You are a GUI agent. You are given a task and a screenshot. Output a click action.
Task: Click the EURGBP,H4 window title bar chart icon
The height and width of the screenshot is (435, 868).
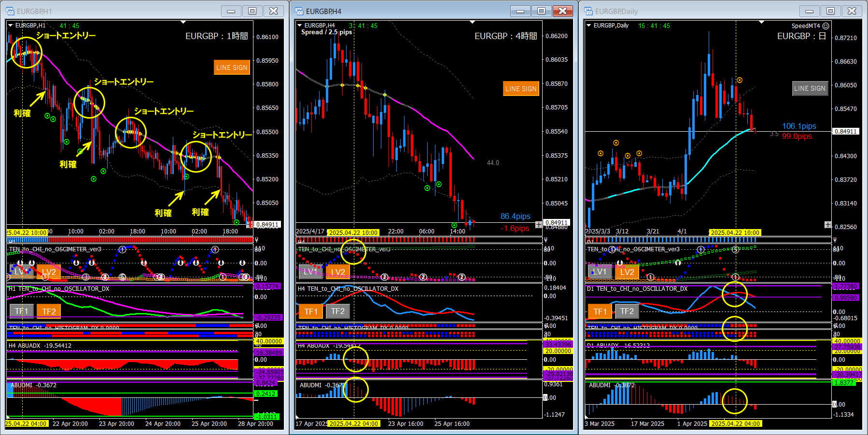[x=299, y=11]
